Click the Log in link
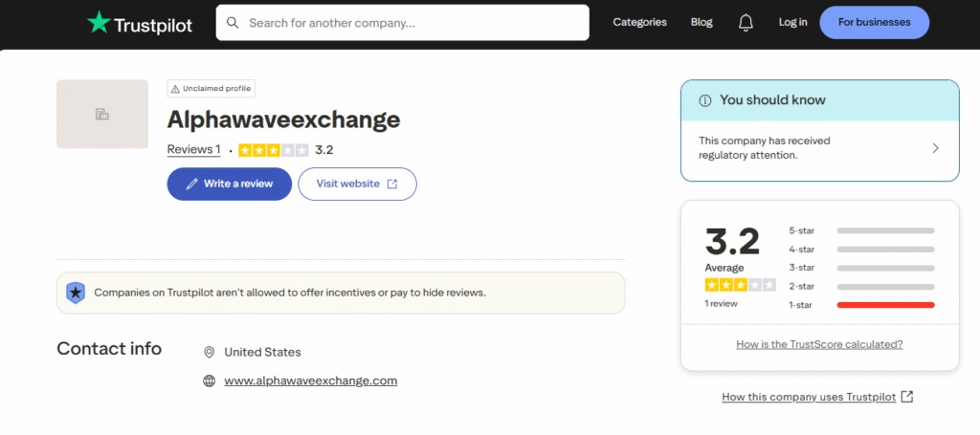 (792, 22)
